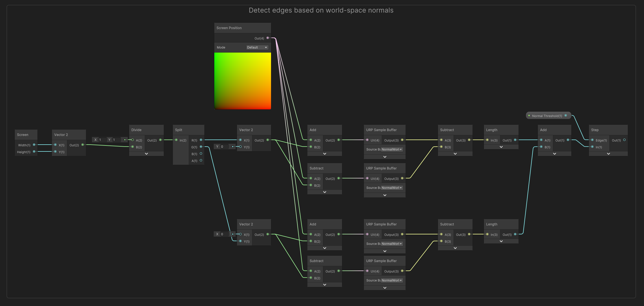Click the Edge(1) input port on the Step node
The width and height of the screenshot is (644, 306).
pyautogui.click(x=592, y=140)
